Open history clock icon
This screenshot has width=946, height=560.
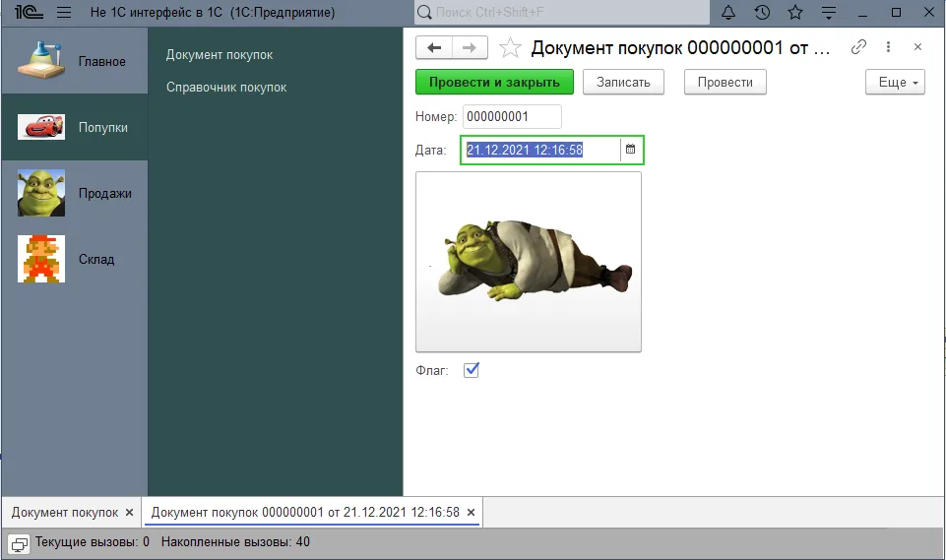pos(762,12)
